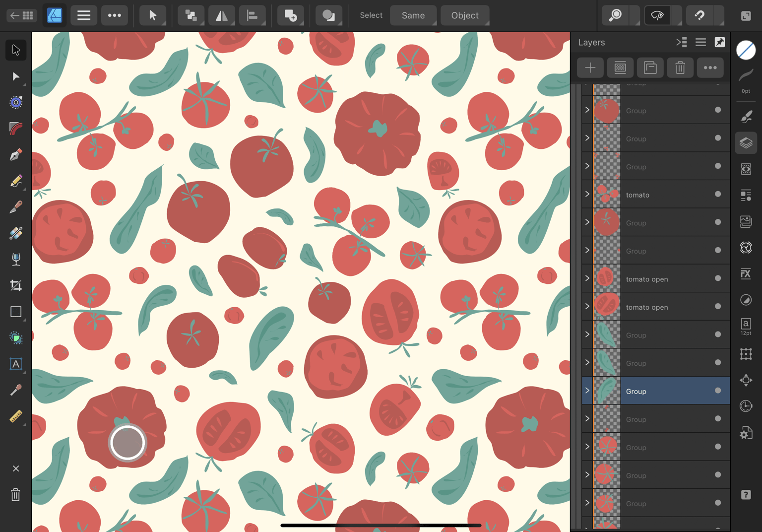Open the History studio clock icon
The width and height of the screenshot is (762, 532).
[746, 406]
